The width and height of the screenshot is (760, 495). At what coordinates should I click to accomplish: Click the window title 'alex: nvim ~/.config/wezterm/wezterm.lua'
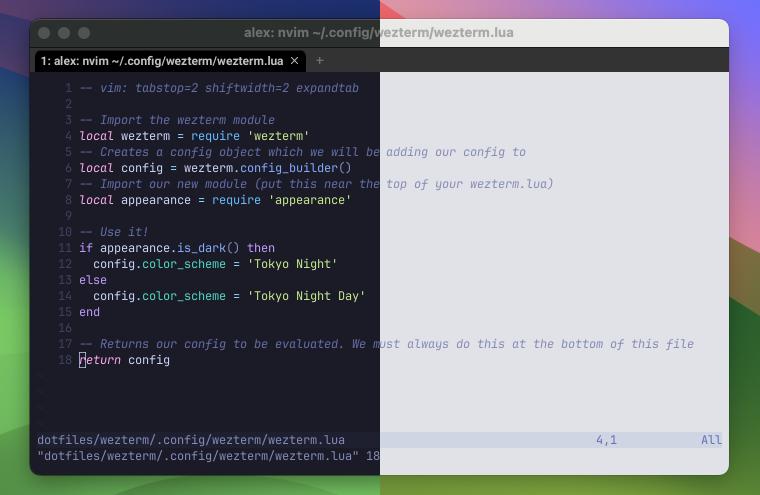(x=379, y=32)
